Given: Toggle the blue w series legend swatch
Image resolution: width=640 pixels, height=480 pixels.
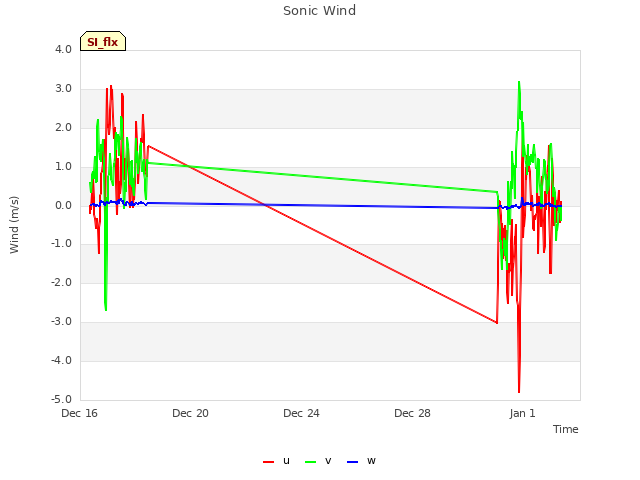Looking at the screenshot, I should pos(352,462).
